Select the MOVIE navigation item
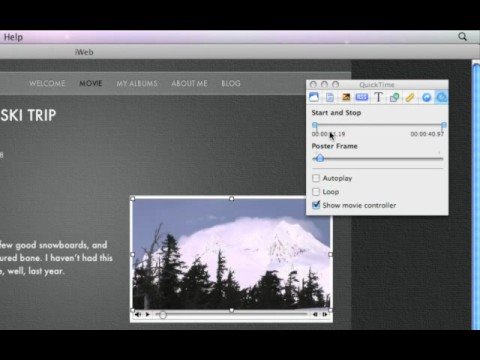The height and width of the screenshot is (360, 480). (91, 83)
